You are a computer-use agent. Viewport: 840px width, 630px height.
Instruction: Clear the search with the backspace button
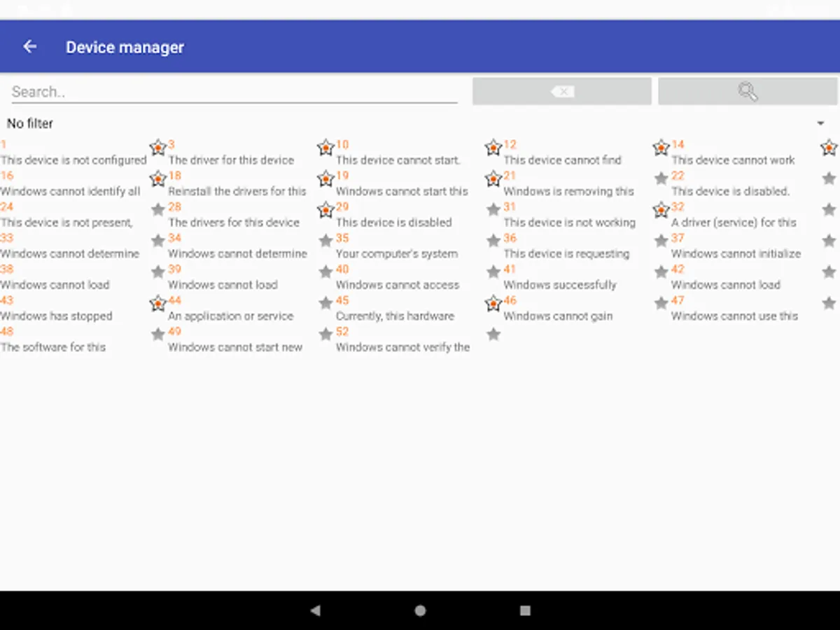click(562, 92)
